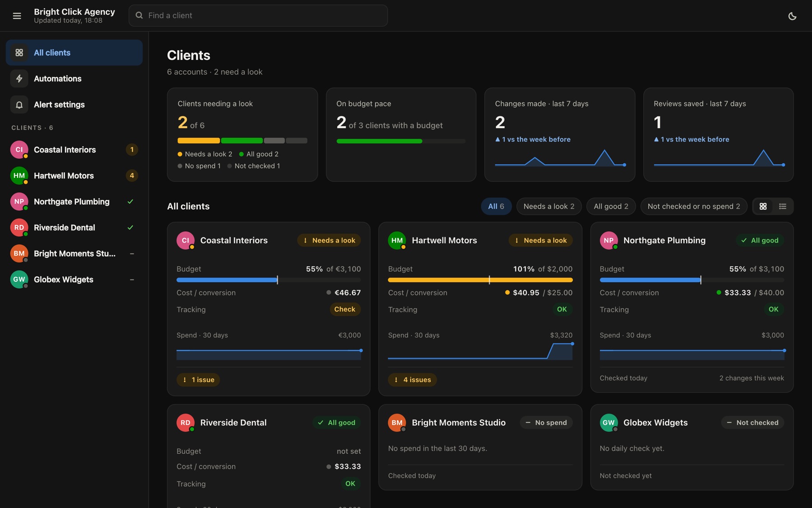
Task: Filter by Not checked or no spend
Action: (693, 206)
